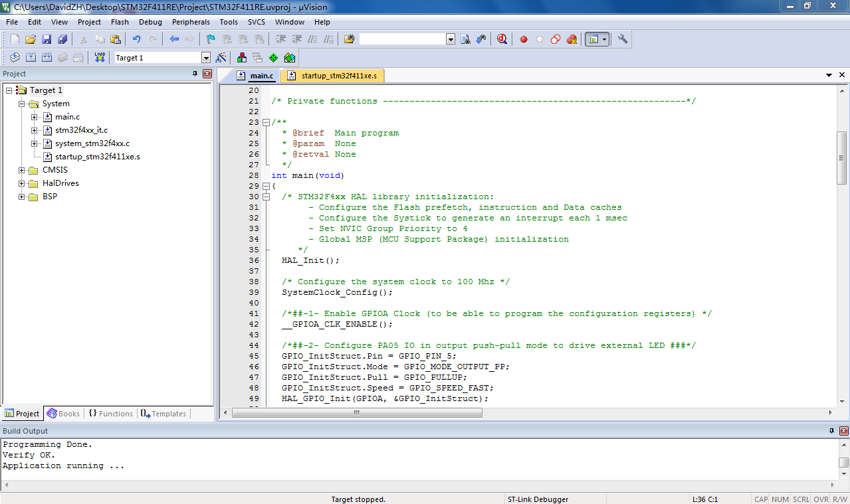Kill all breakpoints with the red dots X icon

tap(572, 39)
